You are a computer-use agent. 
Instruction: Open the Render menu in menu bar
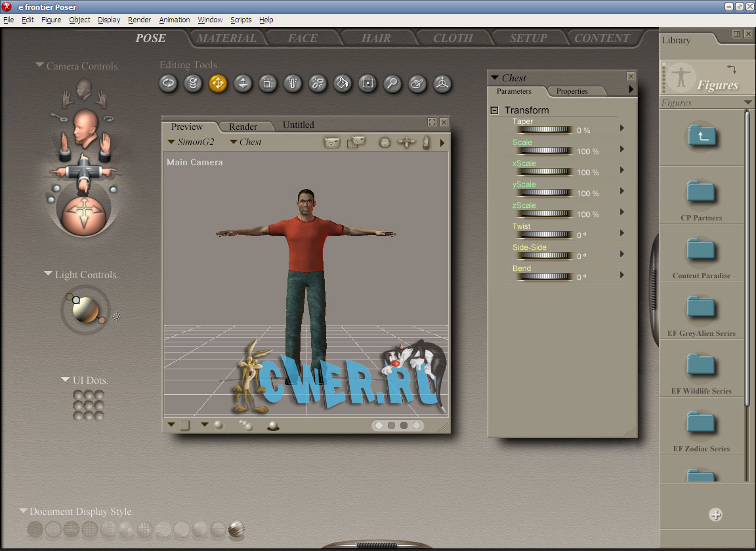(x=139, y=20)
